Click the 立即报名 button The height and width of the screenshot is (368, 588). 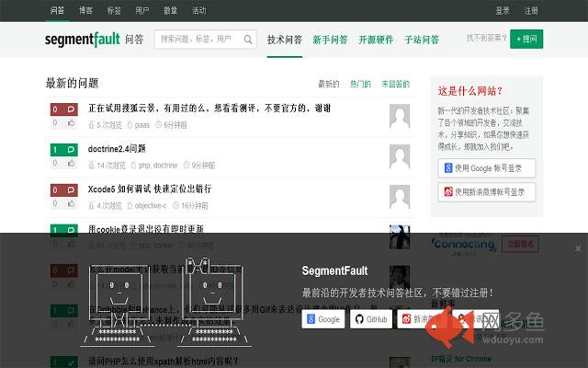point(520,245)
